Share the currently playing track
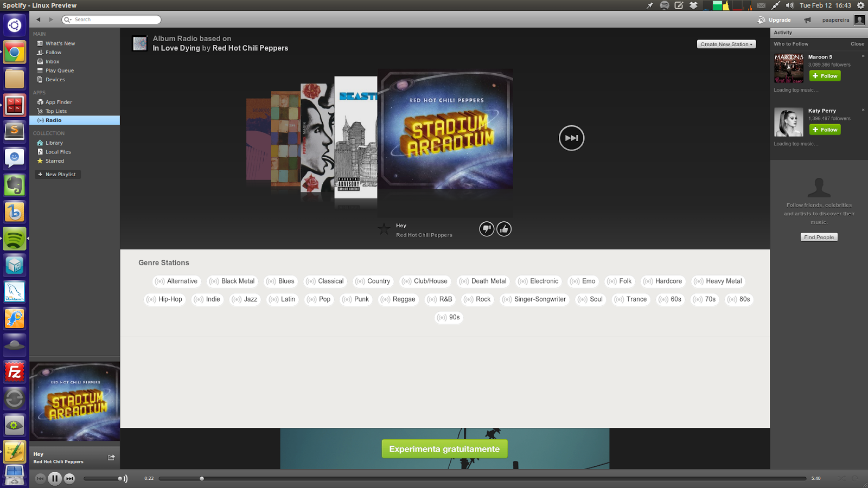Viewport: 868px width, 488px height. tap(111, 457)
